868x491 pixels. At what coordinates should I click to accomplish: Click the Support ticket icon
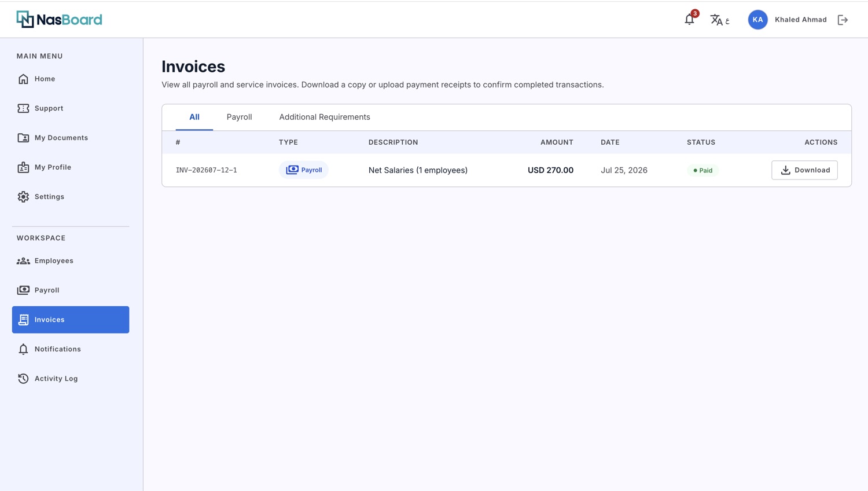[23, 108]
